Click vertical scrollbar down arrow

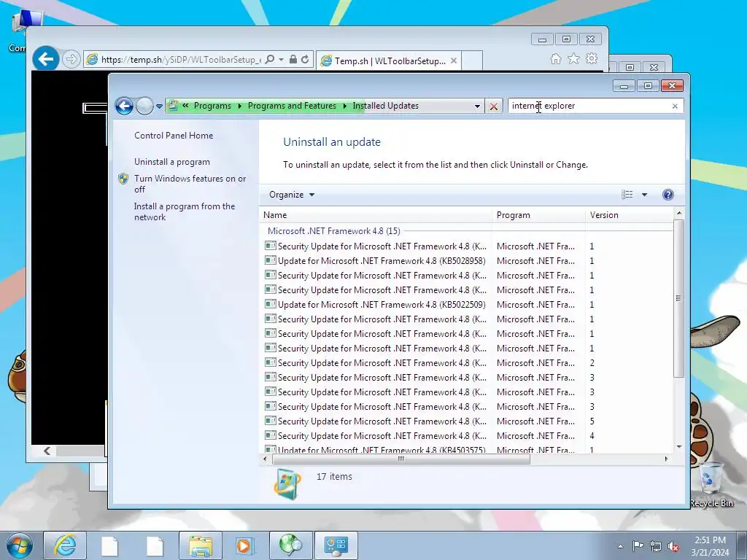click(679, 447)
